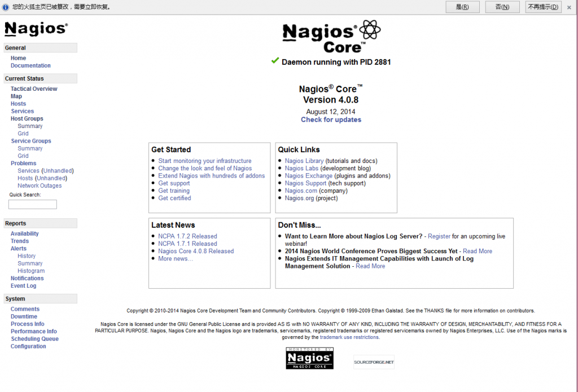
Task: Click Check for updates
Action: click(x=331, y=120)
